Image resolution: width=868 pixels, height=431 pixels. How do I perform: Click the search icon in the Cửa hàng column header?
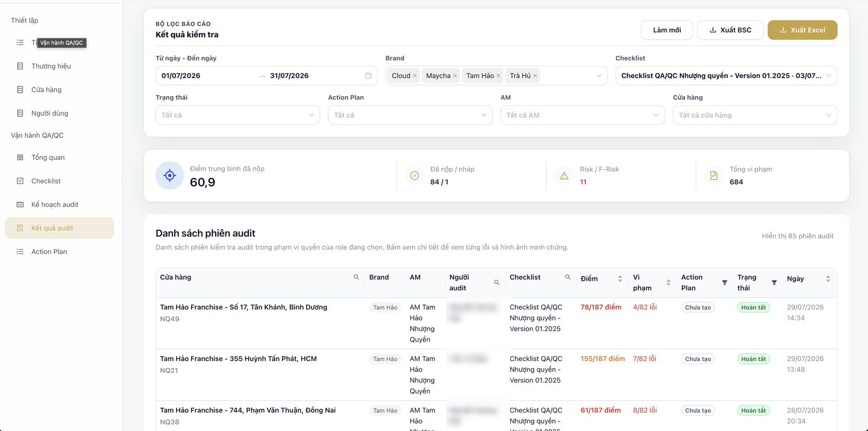coord(356,277)
